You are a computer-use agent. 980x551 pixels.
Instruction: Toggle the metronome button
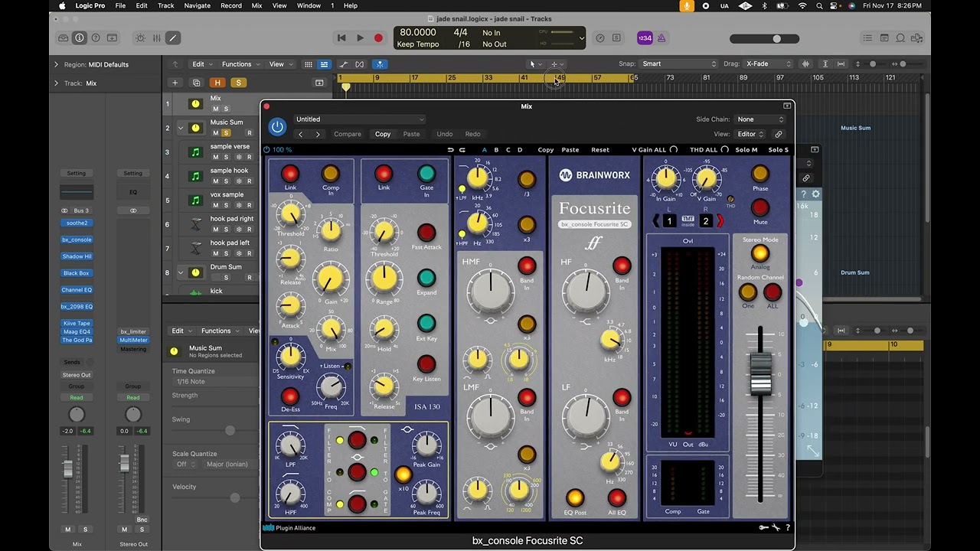pos(661,37)
